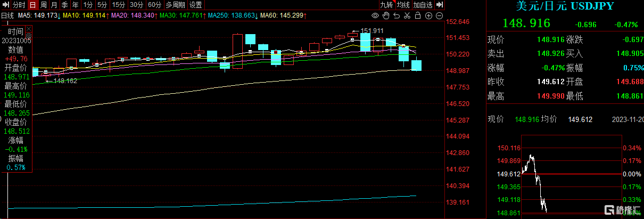The width and height of the screenshot is (644, 219).
Task: Select the 周 weekly period tab
Action: (43, 5)
